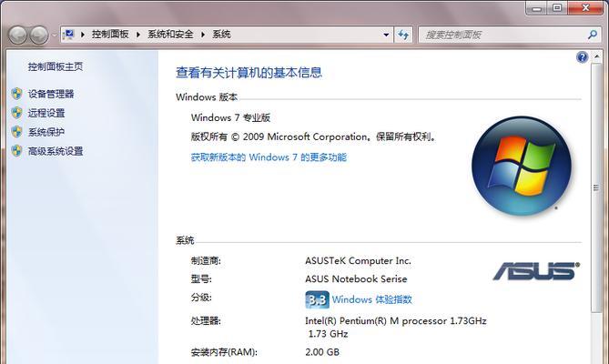Click the 3.3 experience index score badge
Image resolution: width=609 pixels, height=364 pixels.
(316, 299)
